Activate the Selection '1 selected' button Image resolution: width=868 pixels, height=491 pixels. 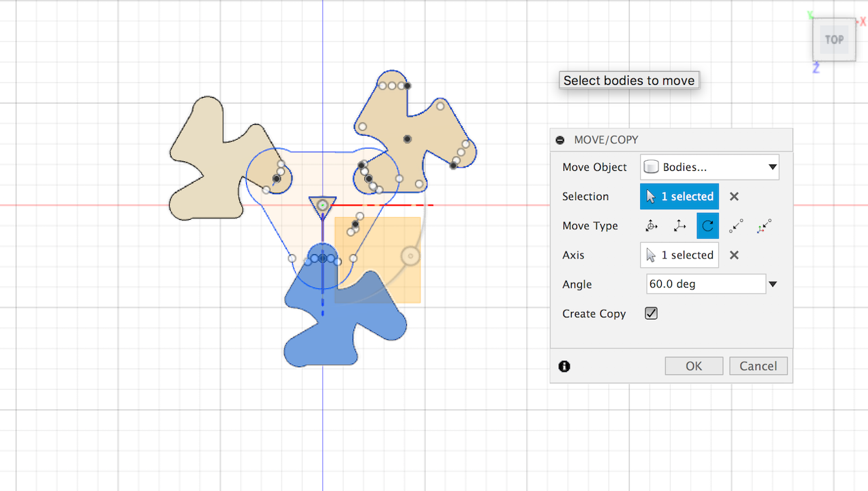[x=679, y=197]
